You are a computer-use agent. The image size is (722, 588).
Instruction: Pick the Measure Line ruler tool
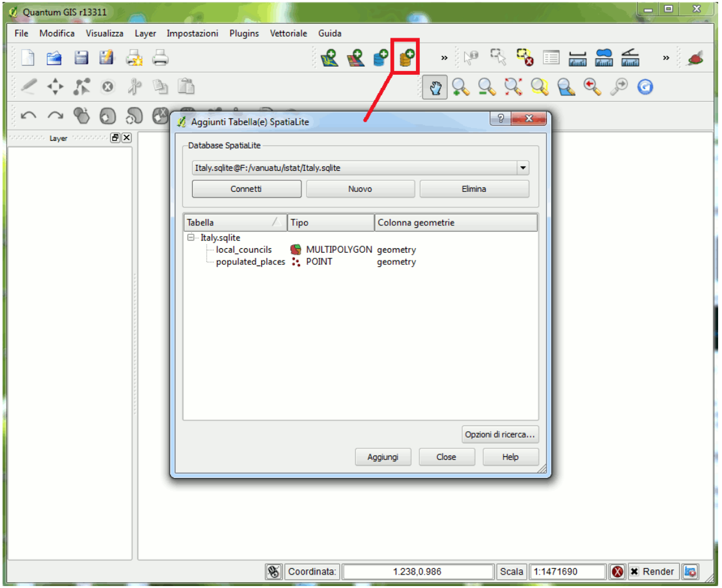577,58
